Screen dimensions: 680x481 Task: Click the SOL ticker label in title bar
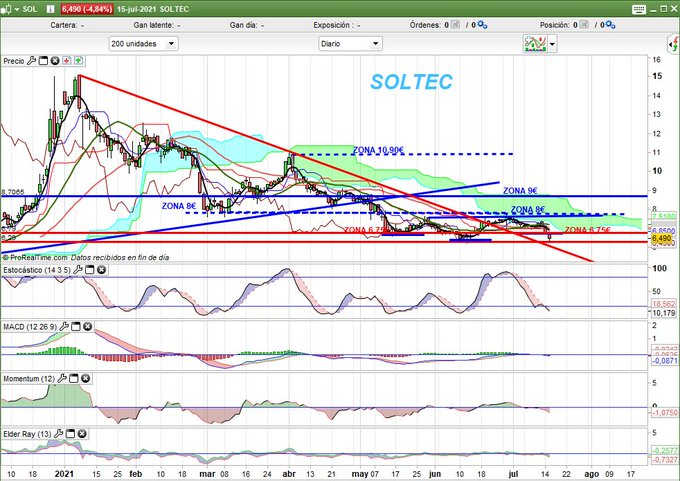click(x=30, y=9)
